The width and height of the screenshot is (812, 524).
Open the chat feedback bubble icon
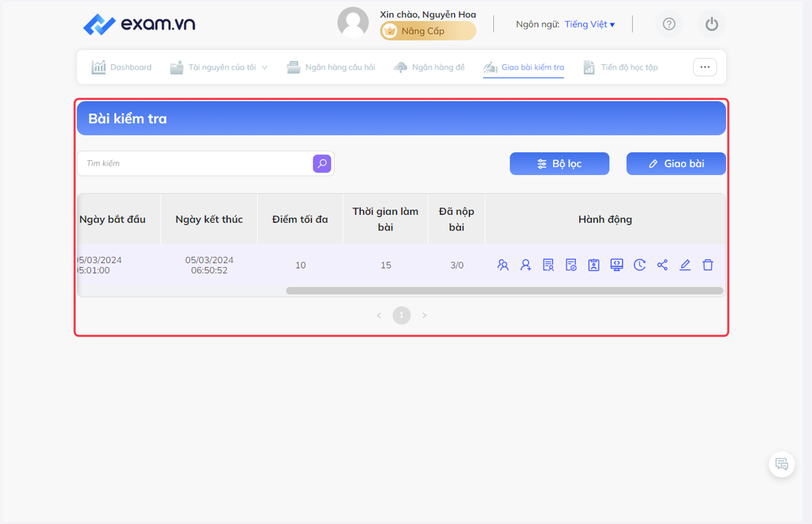(782, 465)
